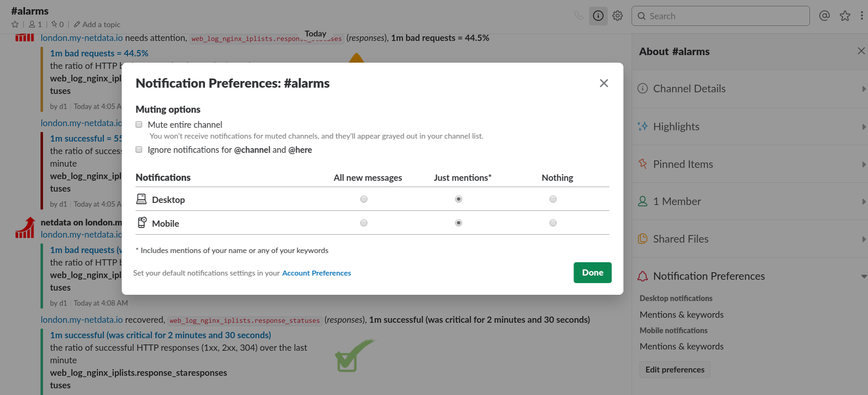
Task: Start a call with the phone icon
Action: pyautogui.click(x=579, y=15)
